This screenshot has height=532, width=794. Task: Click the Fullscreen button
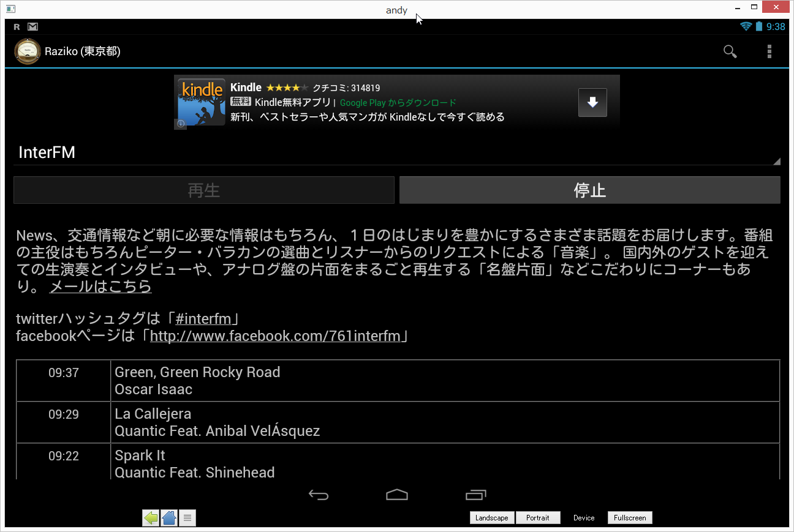coord(630,518)
